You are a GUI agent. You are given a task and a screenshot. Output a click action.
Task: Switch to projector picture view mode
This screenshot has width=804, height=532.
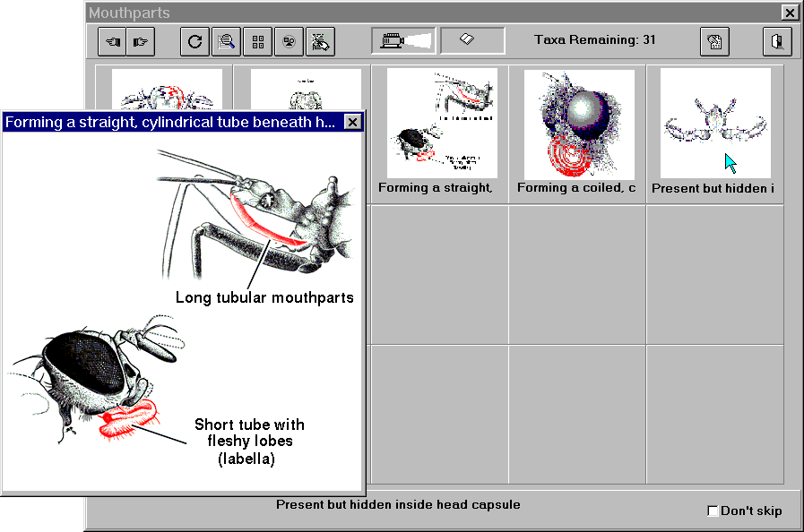tap(403, 41)
